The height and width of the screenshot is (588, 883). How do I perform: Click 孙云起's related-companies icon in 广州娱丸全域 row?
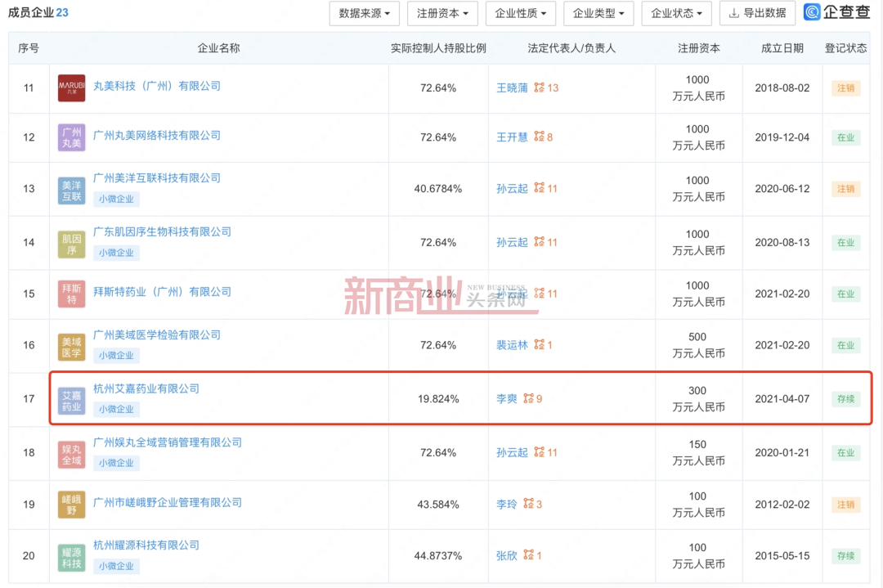[x=540, y=451]
